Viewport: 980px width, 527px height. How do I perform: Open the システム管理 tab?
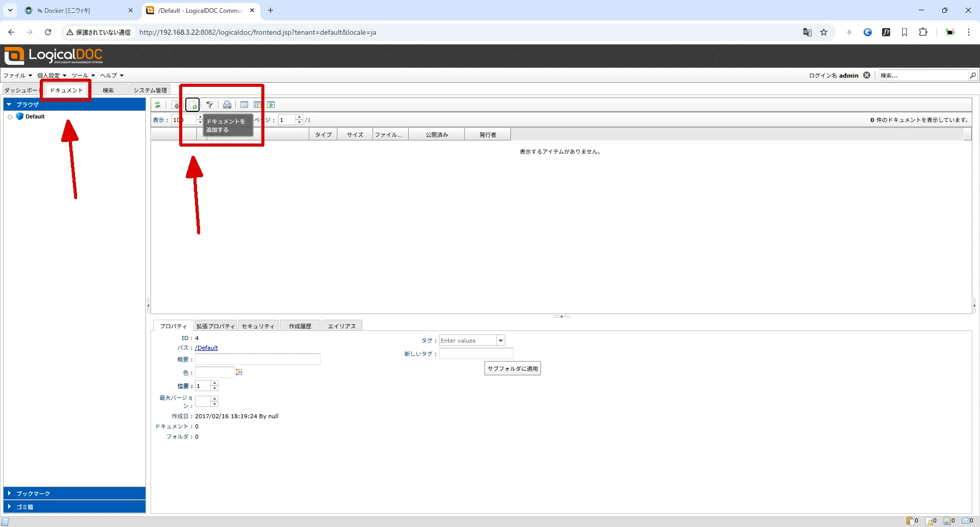(x=150, y=90)
